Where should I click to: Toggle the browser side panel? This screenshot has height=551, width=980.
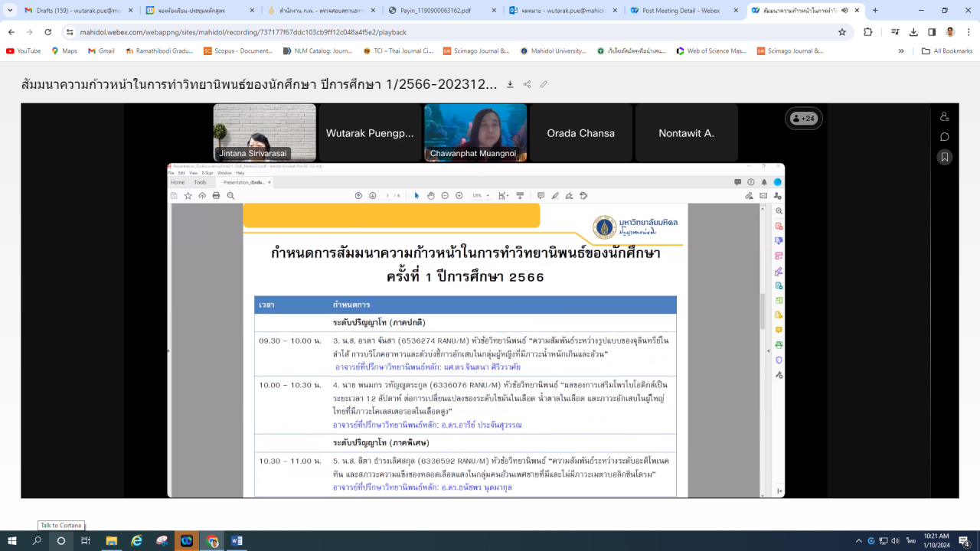coord(932,32)
